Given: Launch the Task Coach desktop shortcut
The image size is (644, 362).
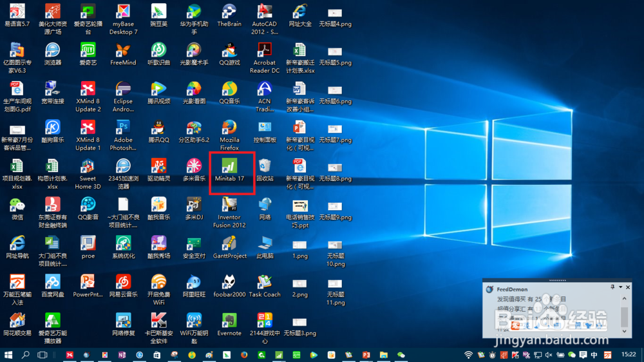Looking at the screenshot, I should click(x=265, y=285).
